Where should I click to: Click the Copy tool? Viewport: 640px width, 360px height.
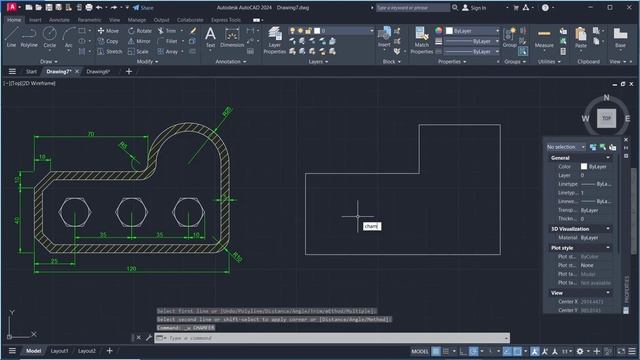(108, 41)
